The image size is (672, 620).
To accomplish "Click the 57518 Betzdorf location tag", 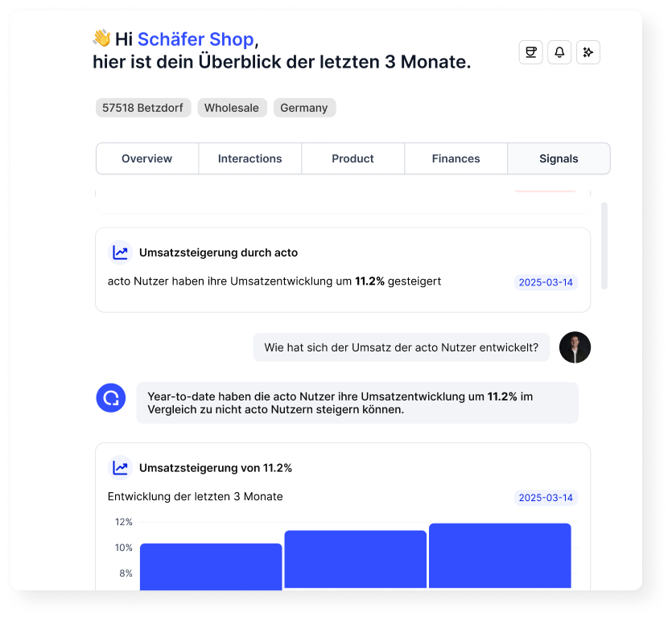I will (142, 108).
